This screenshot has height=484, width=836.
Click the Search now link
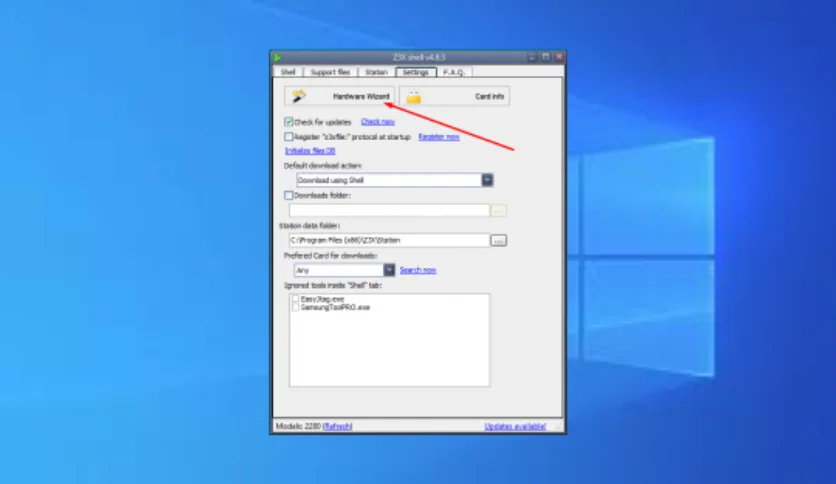pos(418,270)
